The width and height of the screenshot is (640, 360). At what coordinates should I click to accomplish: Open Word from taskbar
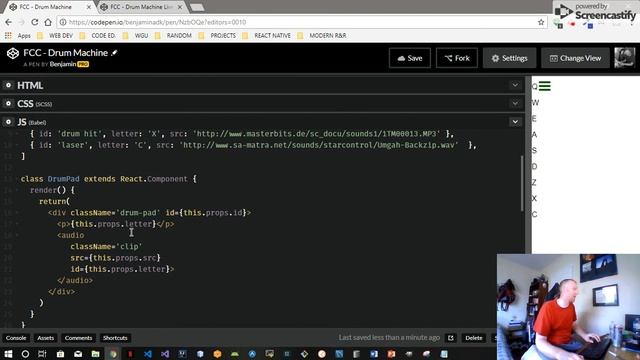pyautogui.click(x=374, y=354)
